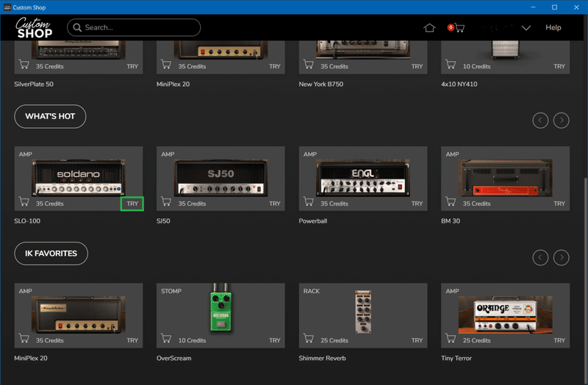Screen dimensions: 588x385
Task: Add OverScream stomp to cart
Action: pyautogui.click(x=166, y=339)
